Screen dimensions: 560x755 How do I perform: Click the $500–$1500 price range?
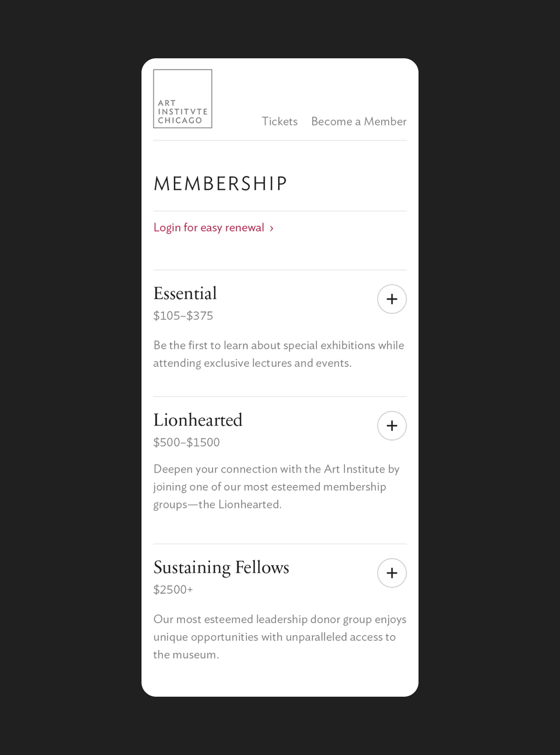coord(186,442)
